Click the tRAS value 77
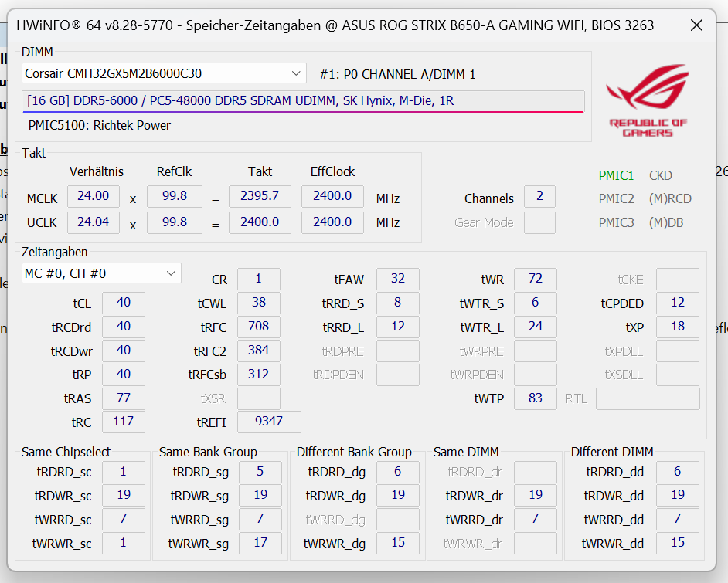The width and height of the screenshot is (728, 583). tap(124, 398)
